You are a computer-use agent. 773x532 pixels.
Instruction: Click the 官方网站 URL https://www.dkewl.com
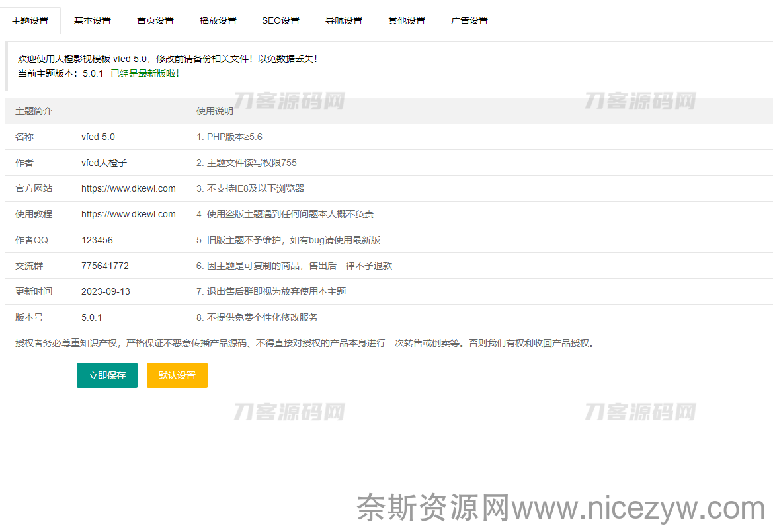coord(128,188)
